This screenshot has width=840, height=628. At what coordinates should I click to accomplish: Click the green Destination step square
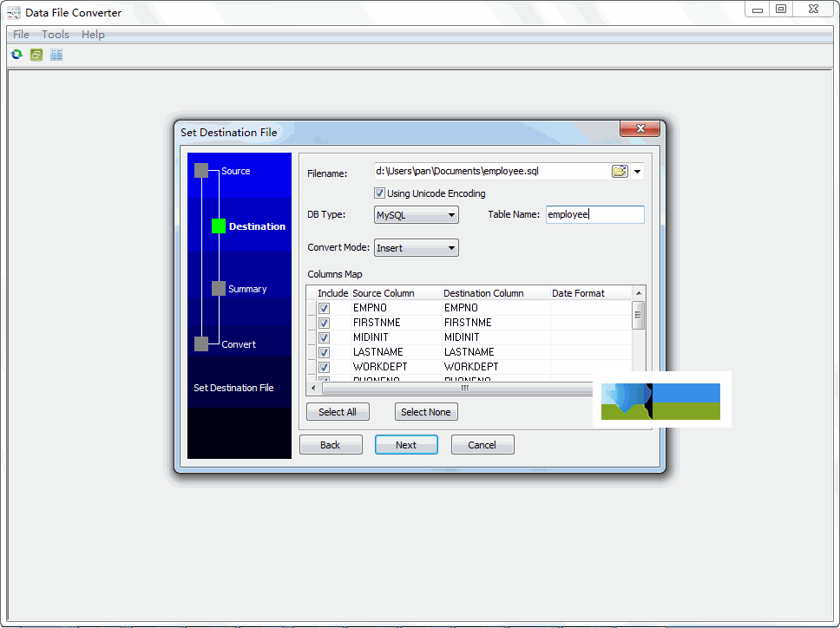(219, 226)
